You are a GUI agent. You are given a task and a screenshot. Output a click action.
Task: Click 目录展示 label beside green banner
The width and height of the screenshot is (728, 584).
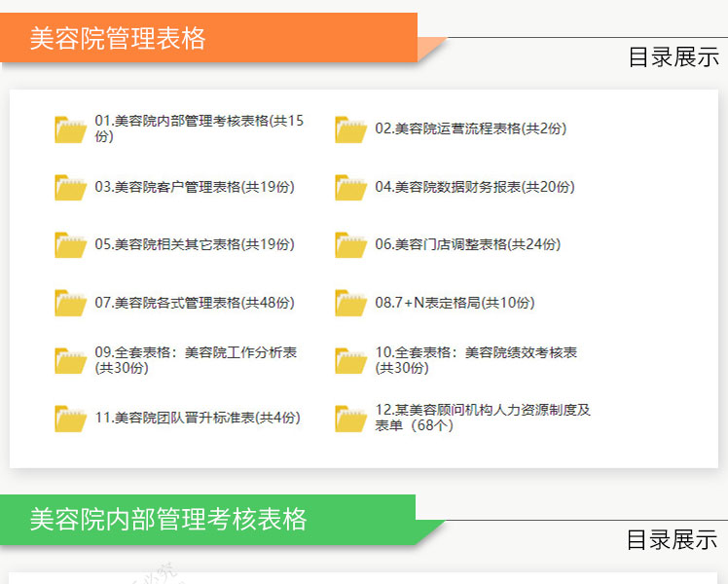click(673, 540)
